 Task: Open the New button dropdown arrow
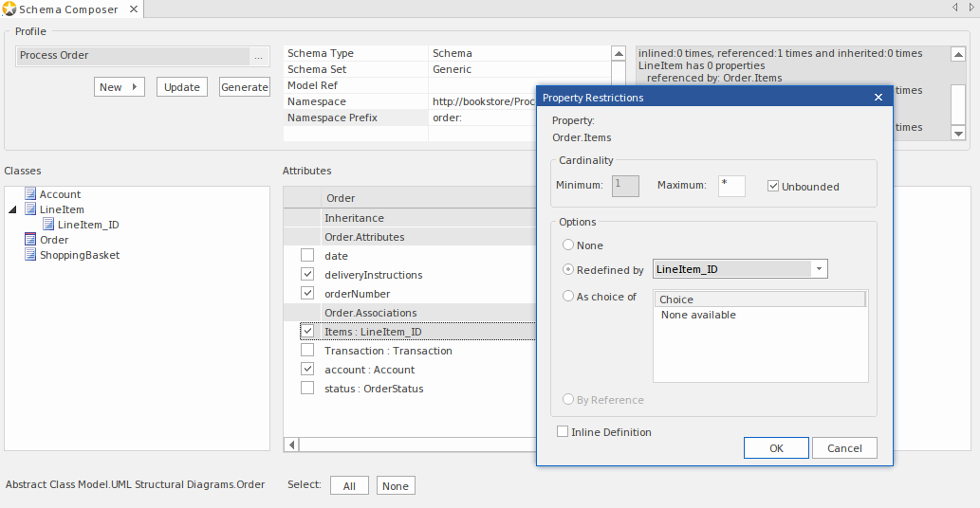(135, 87)
